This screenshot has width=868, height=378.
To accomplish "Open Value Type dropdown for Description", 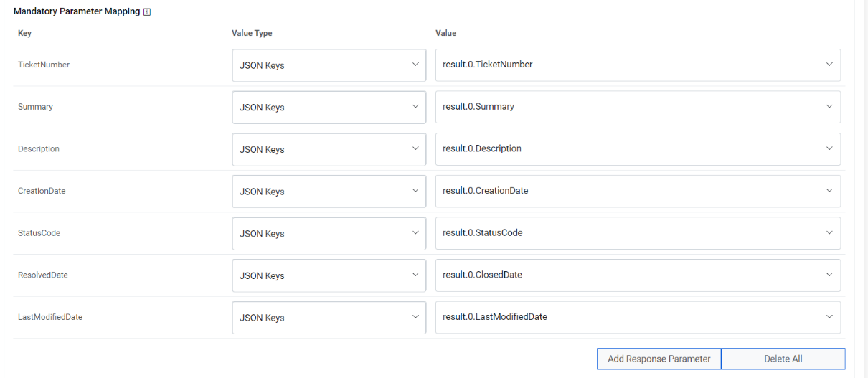I will [329, 149].
